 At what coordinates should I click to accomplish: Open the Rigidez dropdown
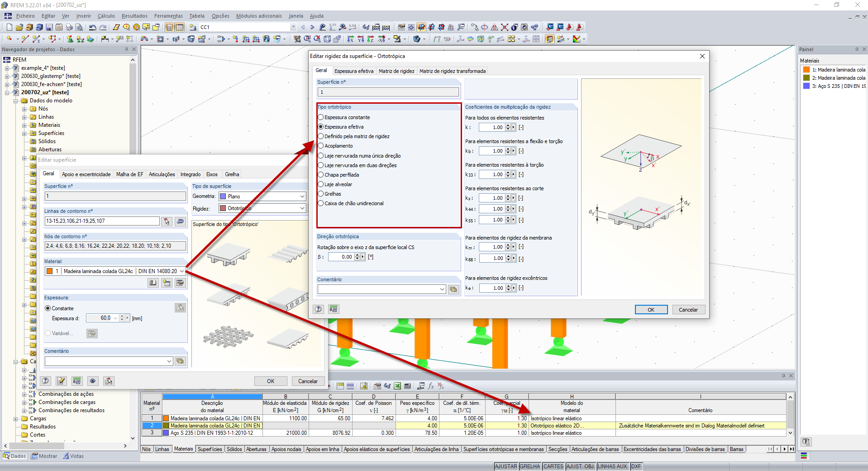(302, 208)
